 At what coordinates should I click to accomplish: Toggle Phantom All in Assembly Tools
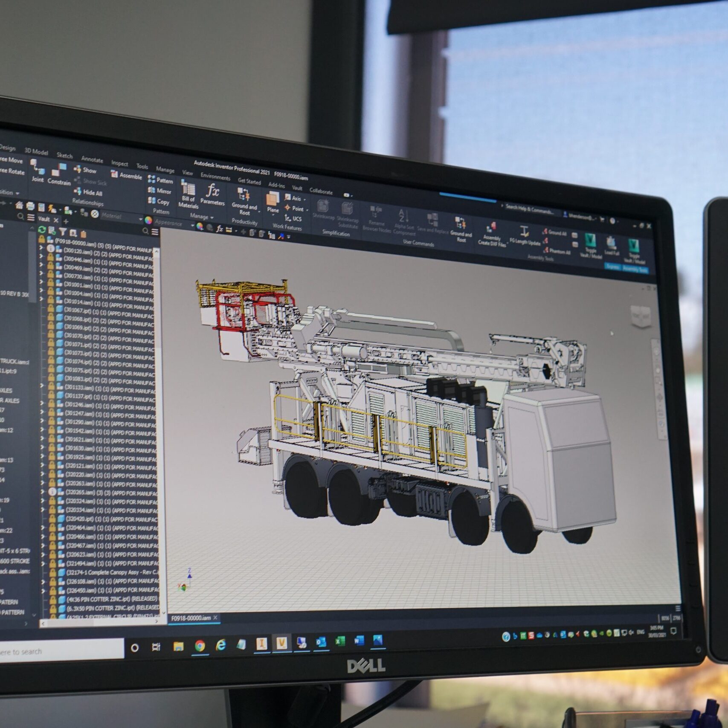557,251
